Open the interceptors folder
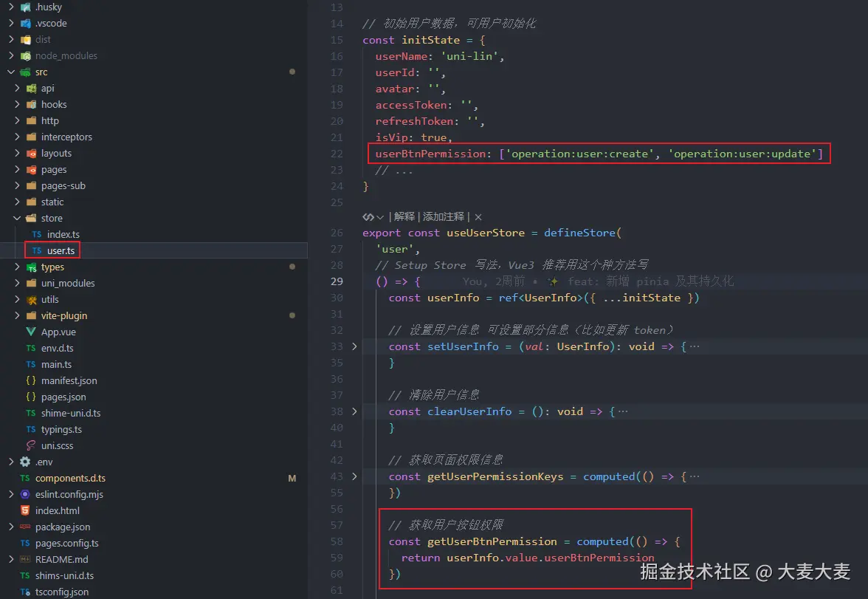868x599 pixels. [x=66, y=137]
